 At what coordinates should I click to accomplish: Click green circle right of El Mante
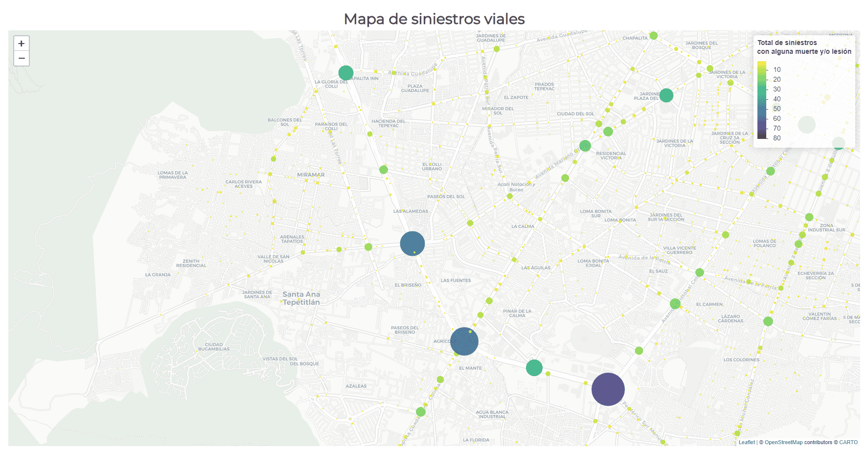point(534,367)
